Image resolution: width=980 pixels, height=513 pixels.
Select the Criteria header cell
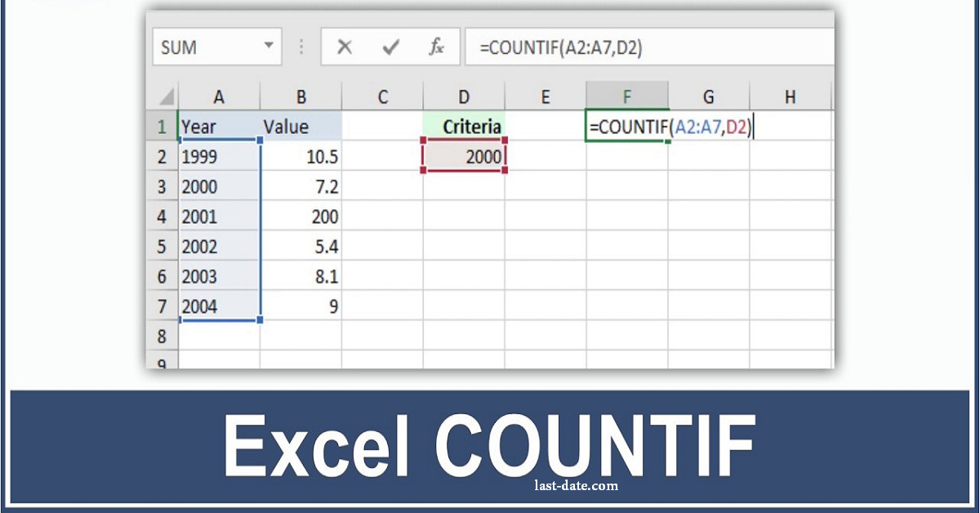pyautogui.click(x=471, y=127)
